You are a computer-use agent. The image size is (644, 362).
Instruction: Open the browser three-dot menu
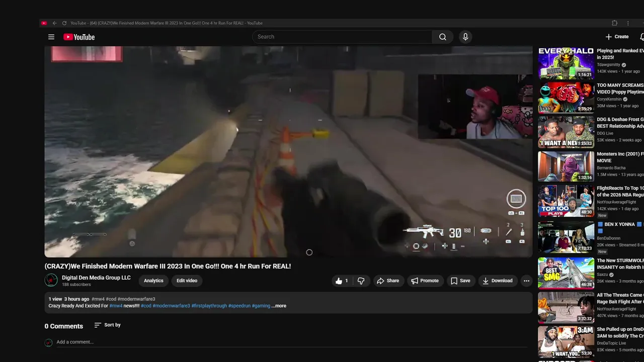tap(628, 23)
